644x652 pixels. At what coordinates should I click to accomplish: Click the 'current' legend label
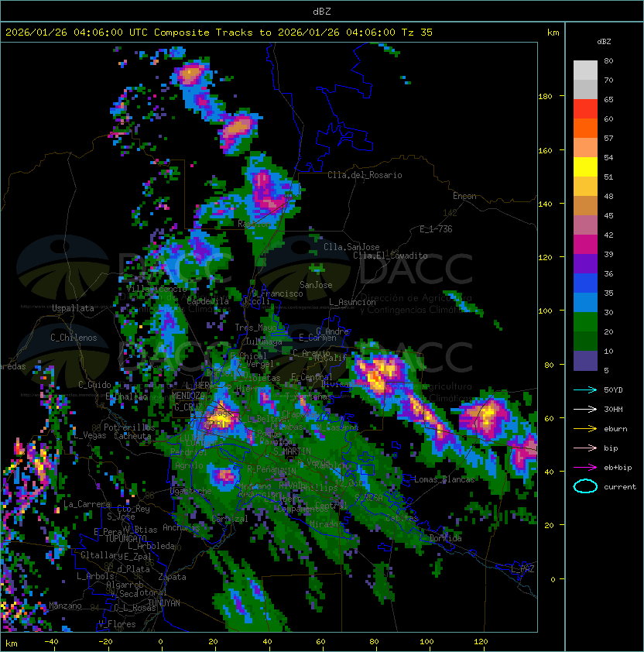click(620, 487)
